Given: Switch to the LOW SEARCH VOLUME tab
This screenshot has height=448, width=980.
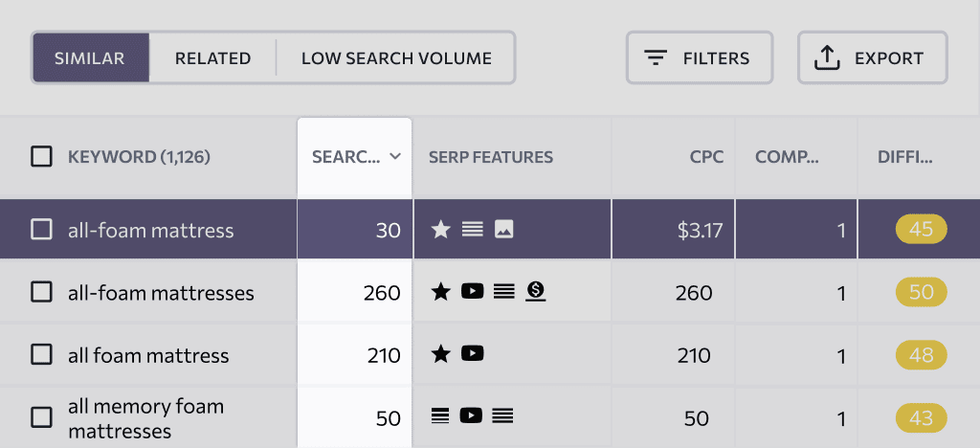Looking at the screenshot, I should coord(396,58).
